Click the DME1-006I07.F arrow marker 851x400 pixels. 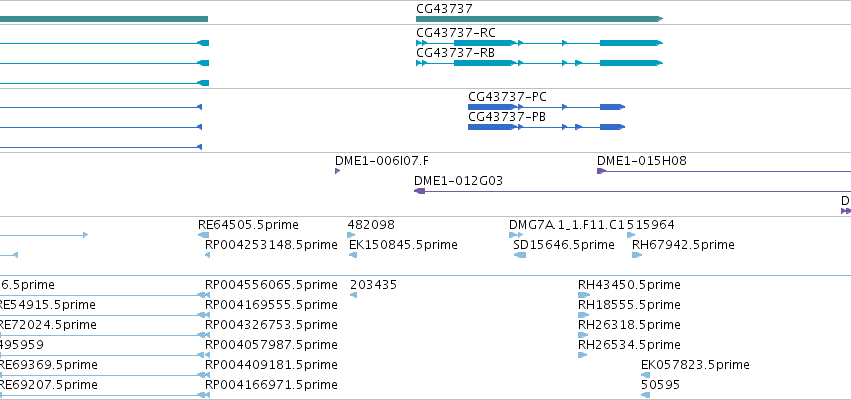coord(338,171)
